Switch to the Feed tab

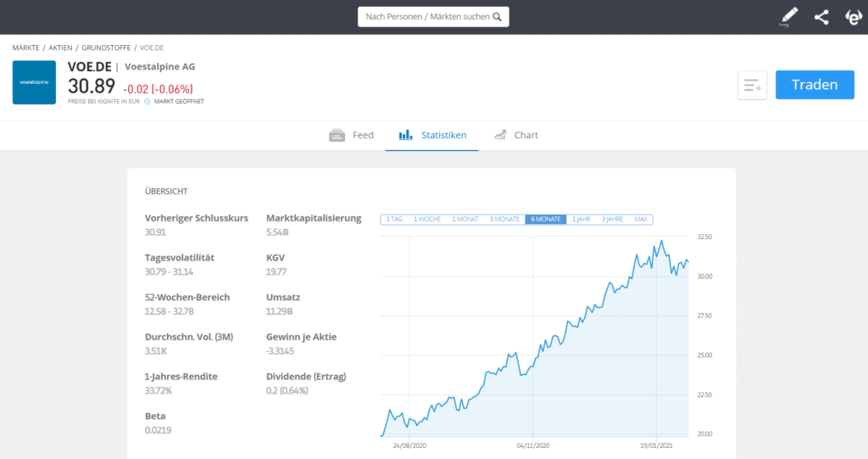click(x=351, y=135)
